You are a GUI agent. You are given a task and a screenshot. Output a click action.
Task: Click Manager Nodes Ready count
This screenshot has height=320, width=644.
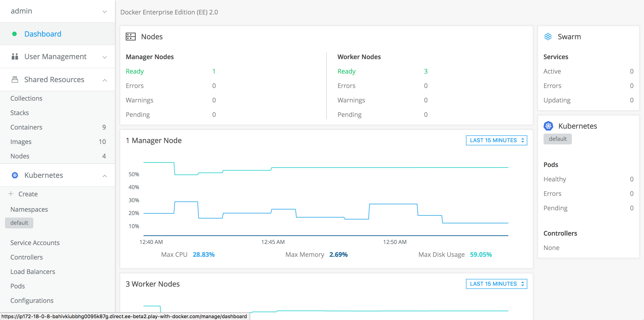point(214,71)
